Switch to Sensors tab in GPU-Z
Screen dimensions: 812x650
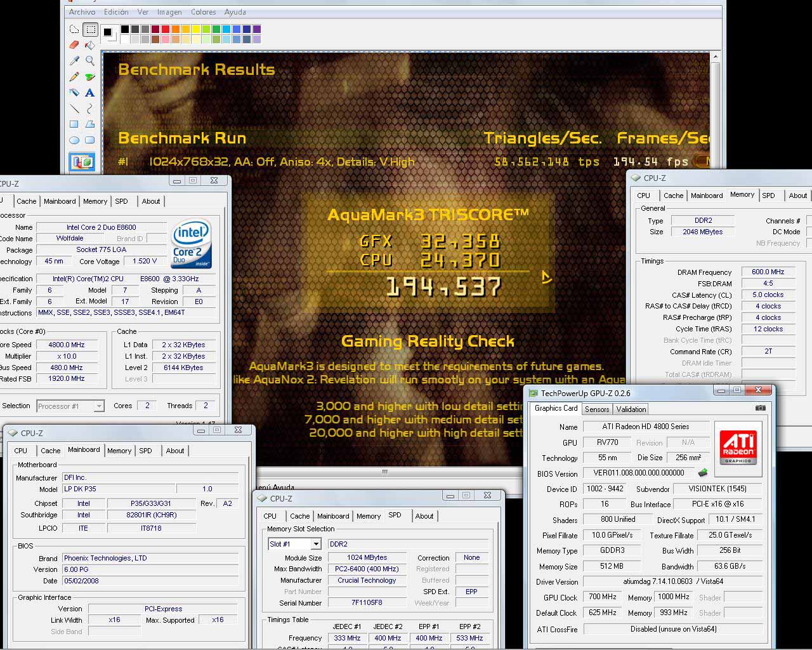tap(597, 409)
